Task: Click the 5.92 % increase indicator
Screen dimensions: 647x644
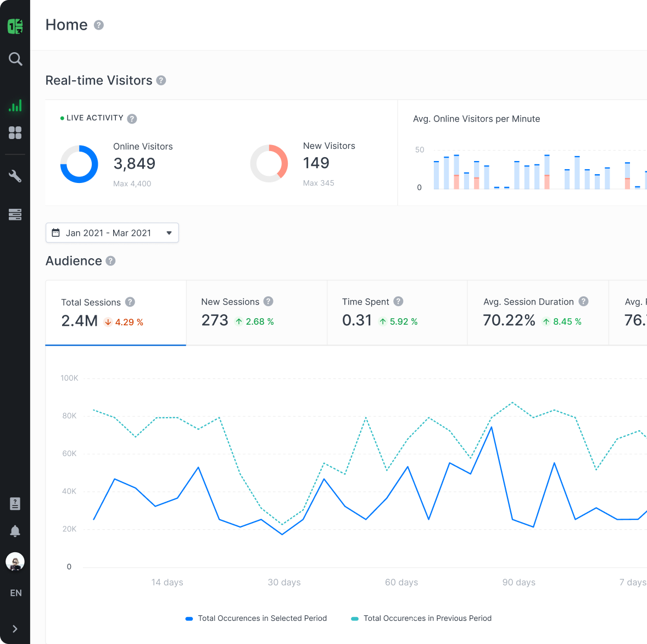Action: [x=398, y=321]
